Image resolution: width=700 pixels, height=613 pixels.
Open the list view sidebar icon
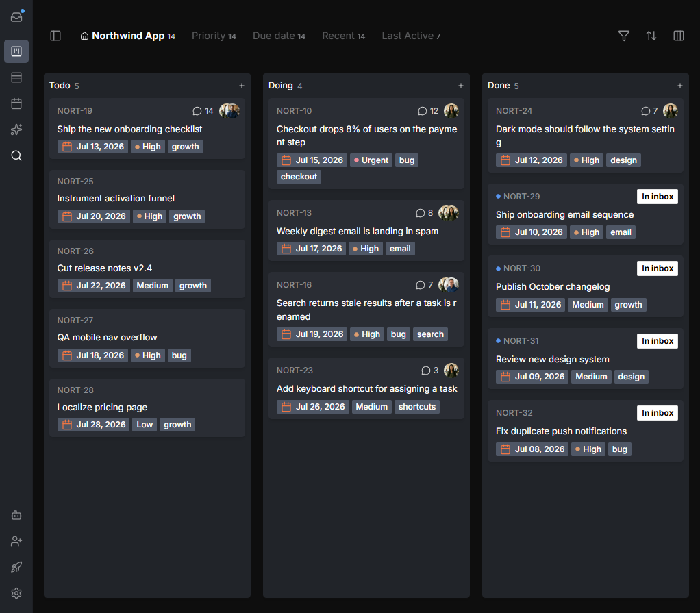coord(16,77)
